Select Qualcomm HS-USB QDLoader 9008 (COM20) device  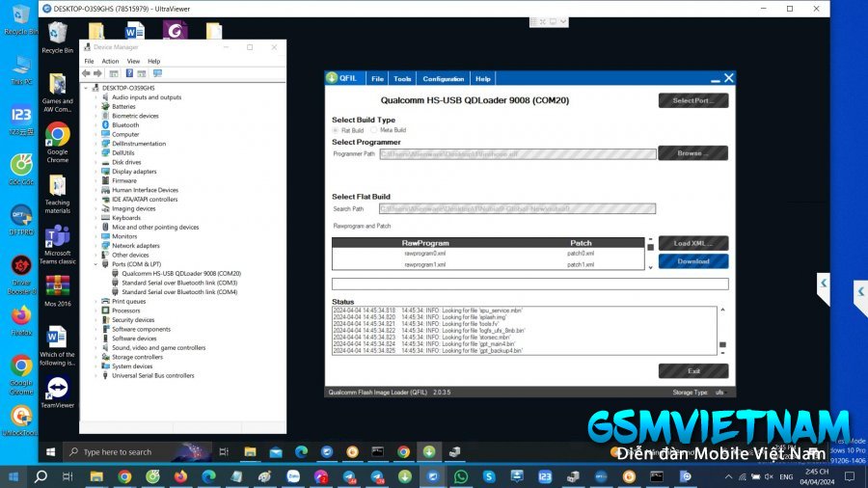(x=181, y=274)
